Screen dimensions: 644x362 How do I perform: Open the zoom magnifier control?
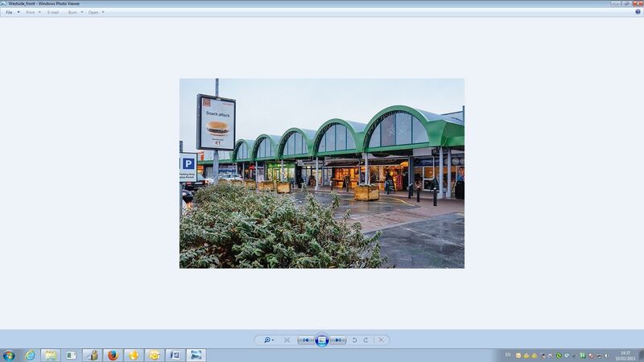point(269,340)
